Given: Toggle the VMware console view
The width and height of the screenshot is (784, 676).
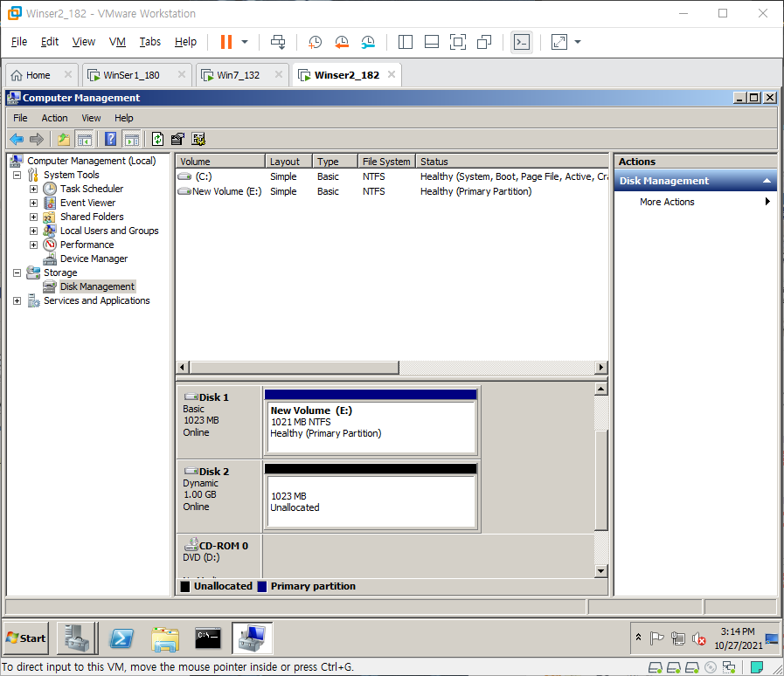Looking at the screenshot, I should point(522,42).
